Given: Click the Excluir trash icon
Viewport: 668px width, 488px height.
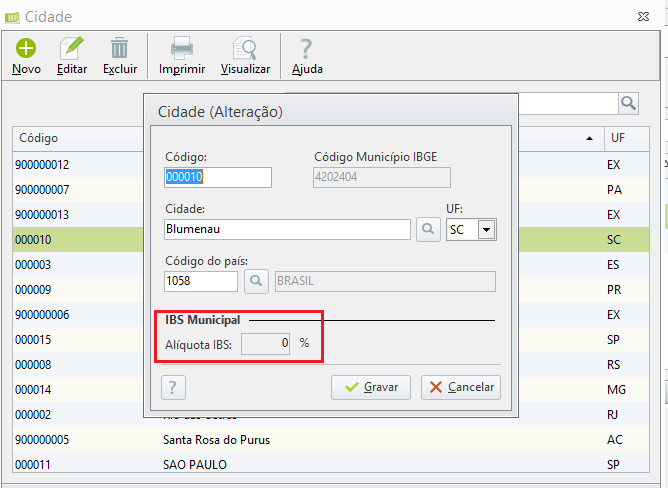Looking at the screenshot, I should pos(119,48).
